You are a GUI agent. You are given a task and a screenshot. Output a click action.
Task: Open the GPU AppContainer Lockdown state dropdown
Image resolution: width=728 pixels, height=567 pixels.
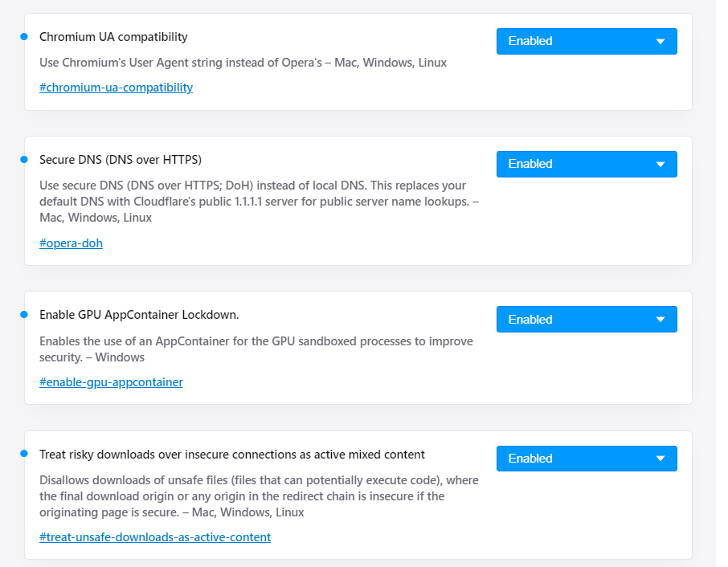587,320
